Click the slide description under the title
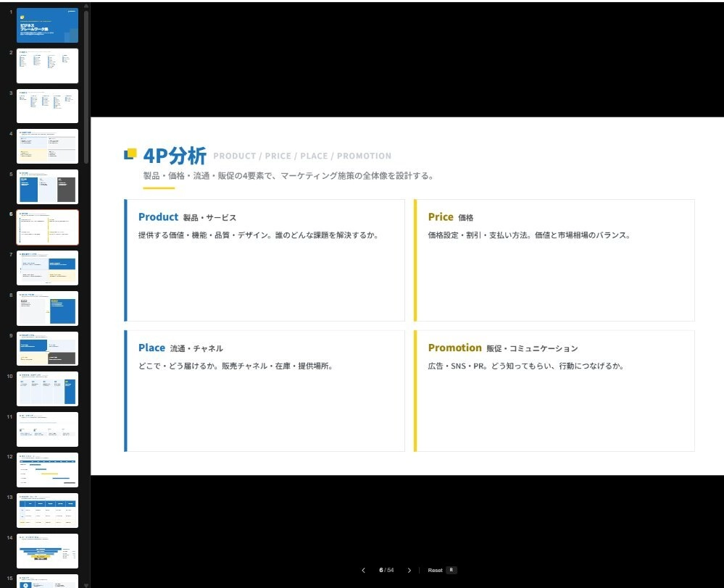The image size is (724, 588). [x=288, y=176]
